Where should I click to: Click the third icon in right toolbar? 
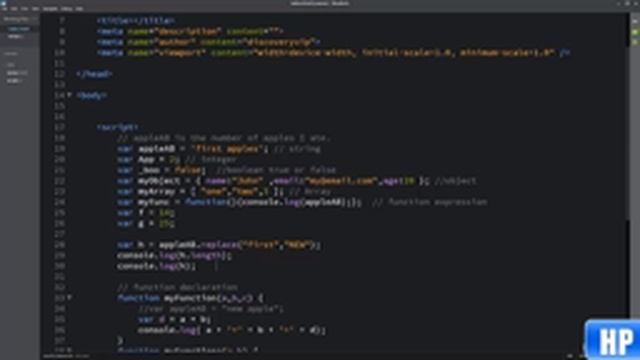click(x=635, y=42)
